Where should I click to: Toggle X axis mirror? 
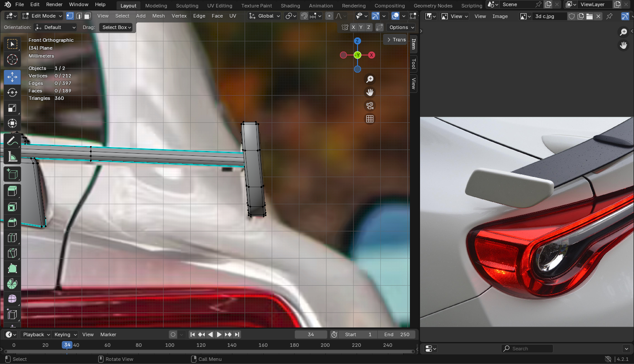[x=353, y=27]
